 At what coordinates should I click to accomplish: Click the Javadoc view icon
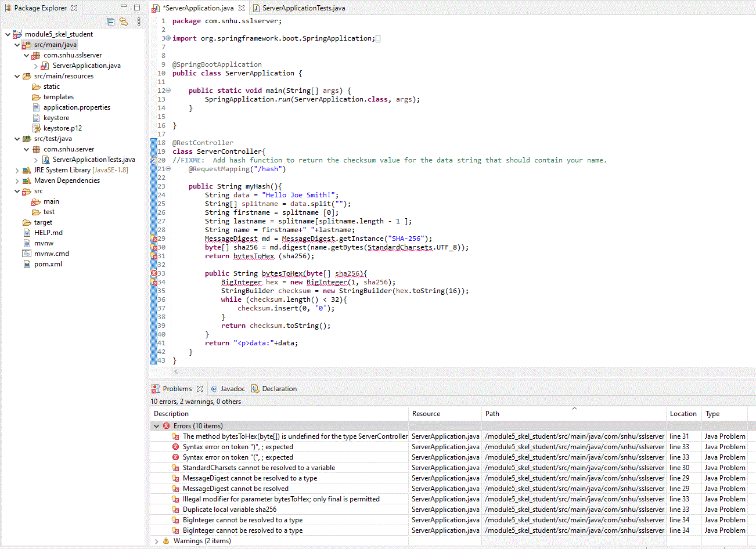(215, 388)
